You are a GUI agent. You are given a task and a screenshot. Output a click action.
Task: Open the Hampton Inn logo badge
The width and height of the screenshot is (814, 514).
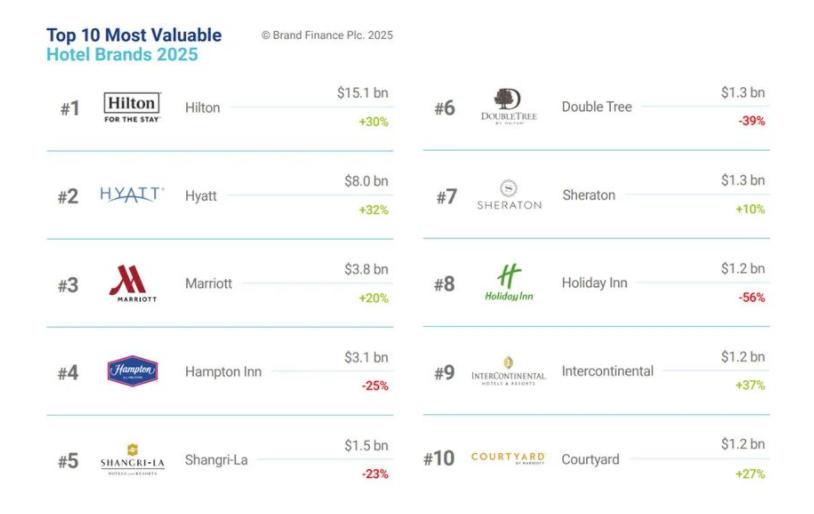click(x=132, y=372)
